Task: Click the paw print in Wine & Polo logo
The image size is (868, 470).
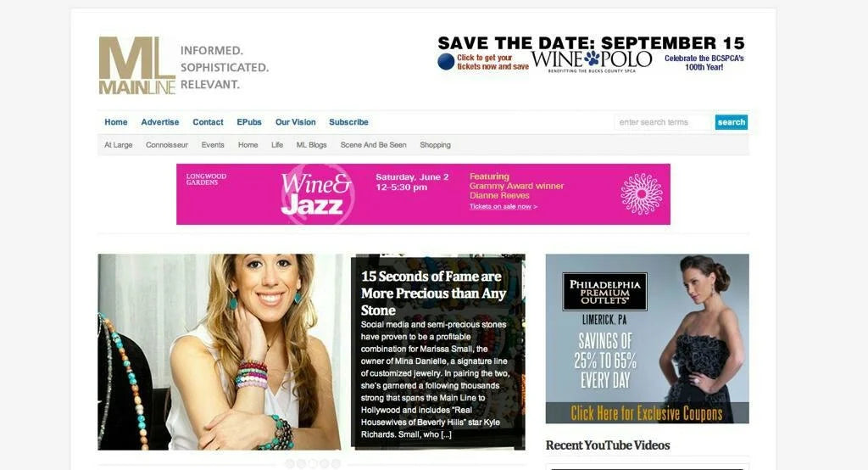Action: coord(593,57)
